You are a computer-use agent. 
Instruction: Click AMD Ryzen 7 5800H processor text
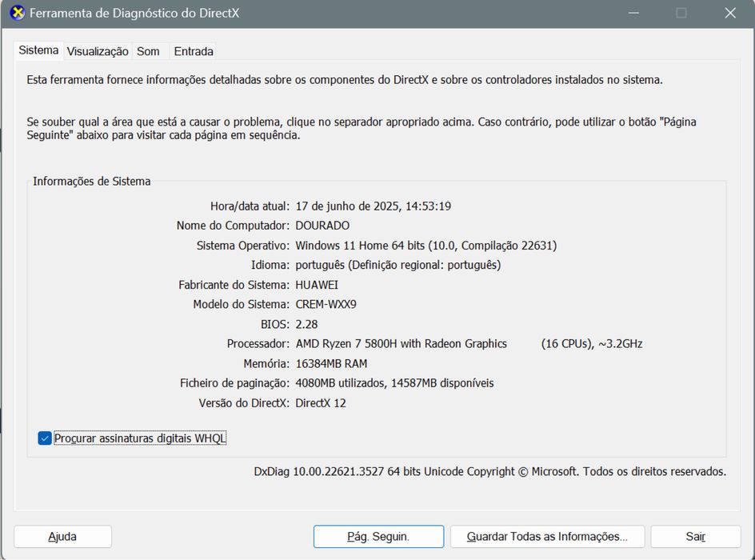401,344
